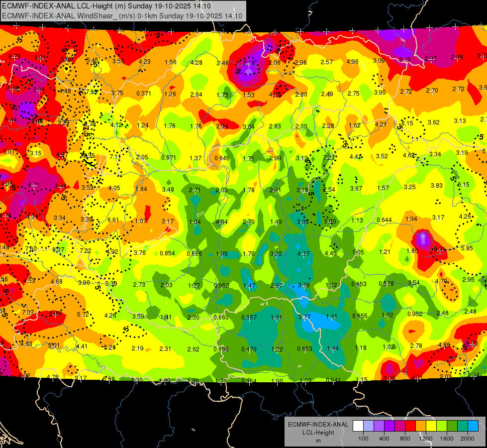Click the wind shear value '7.07'
The width and height of the screenshot is (487, 448).
28,313
